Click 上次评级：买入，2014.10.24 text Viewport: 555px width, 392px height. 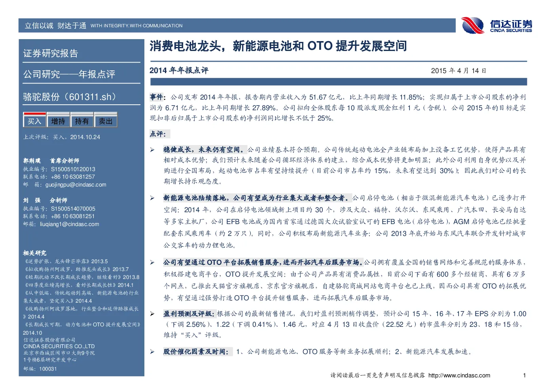pos(62,137)
